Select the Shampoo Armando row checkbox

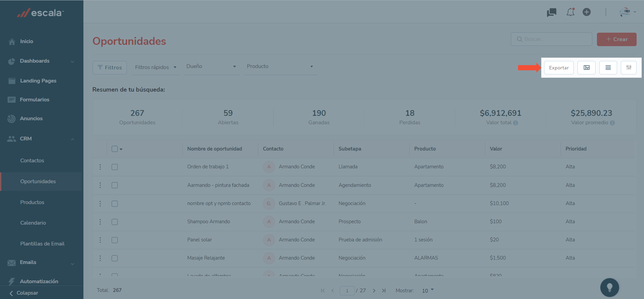(115, 222)
